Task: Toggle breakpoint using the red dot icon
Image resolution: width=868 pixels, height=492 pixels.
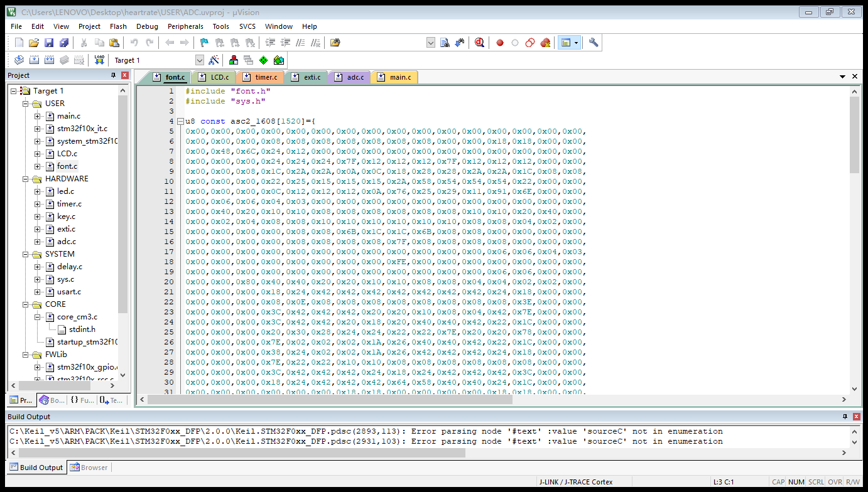Action: [500, 43]
